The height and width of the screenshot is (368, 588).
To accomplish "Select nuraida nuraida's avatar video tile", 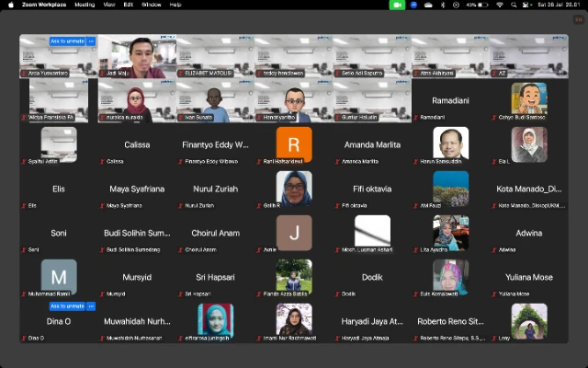I will click(137, 100).
